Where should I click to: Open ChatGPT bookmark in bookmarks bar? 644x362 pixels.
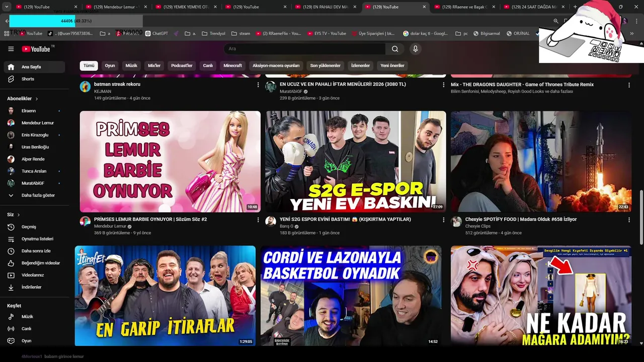point(156,34)
